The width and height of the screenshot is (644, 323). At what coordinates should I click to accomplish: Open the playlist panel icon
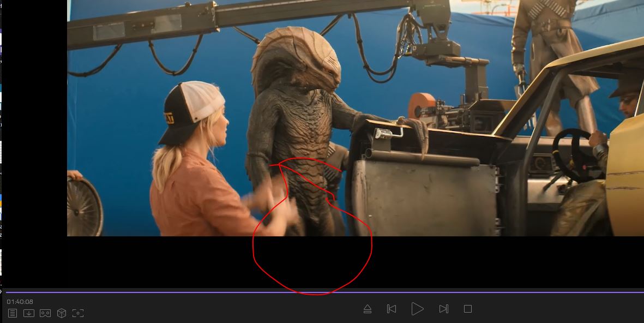13,313
